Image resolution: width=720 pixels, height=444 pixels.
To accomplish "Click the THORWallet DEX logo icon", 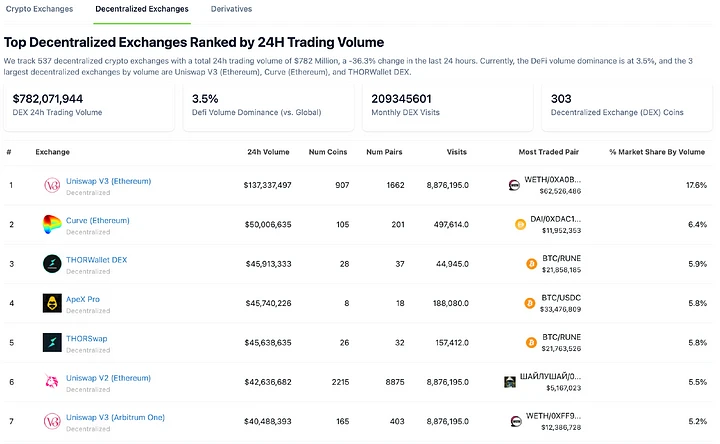I will click(x=52, y=264).
